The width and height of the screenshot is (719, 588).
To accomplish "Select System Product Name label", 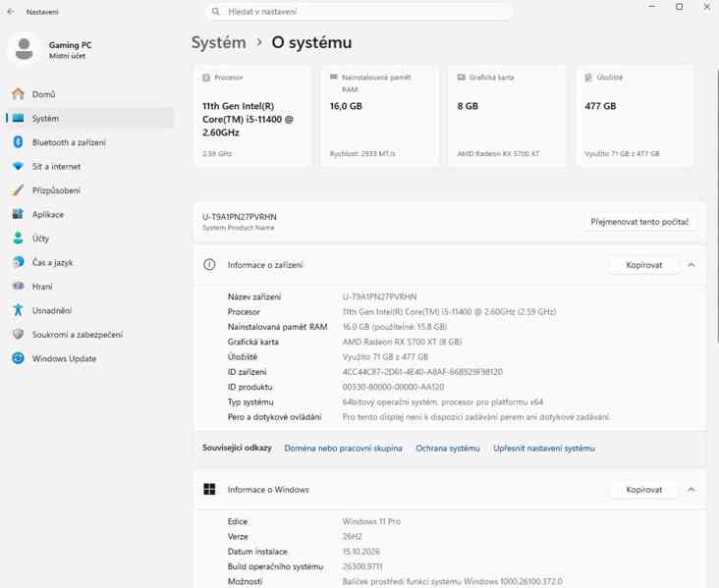I will coord(239,228).
